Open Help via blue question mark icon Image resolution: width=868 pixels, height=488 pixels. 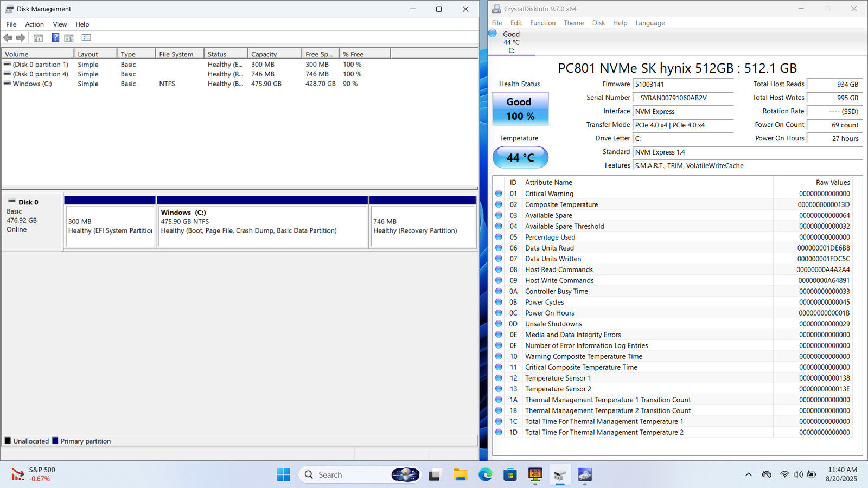tap(55, 38)
